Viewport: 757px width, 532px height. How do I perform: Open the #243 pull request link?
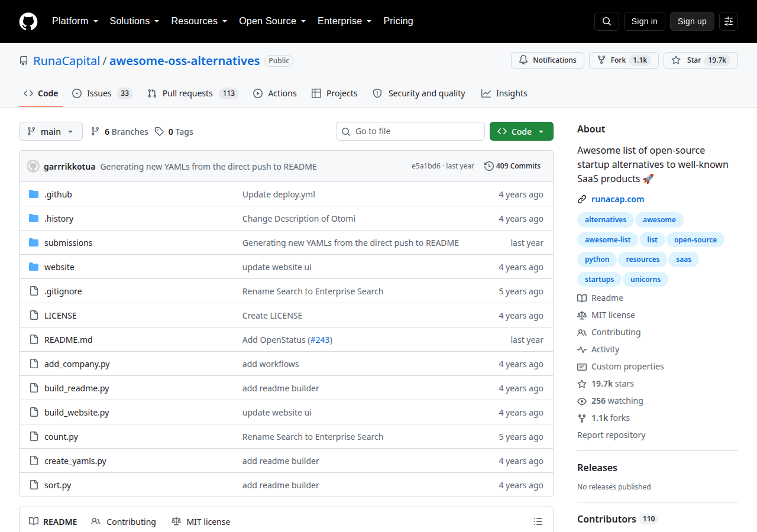click(321, 340)
